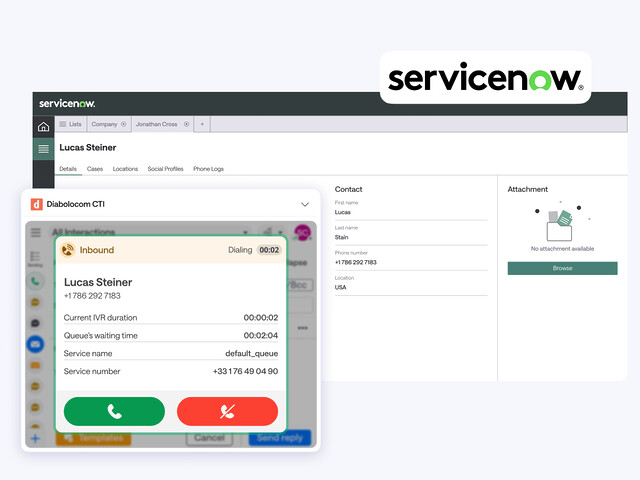This screenshot has height=480, width=640.
Task: Collapse the Diabolocom CTI panel chevron
Action: [x=305, y=204]
